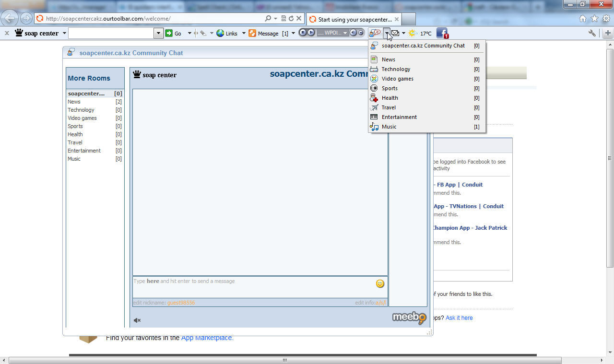
Task: Click the browser Forward arrow button
Action: [26, 19]
